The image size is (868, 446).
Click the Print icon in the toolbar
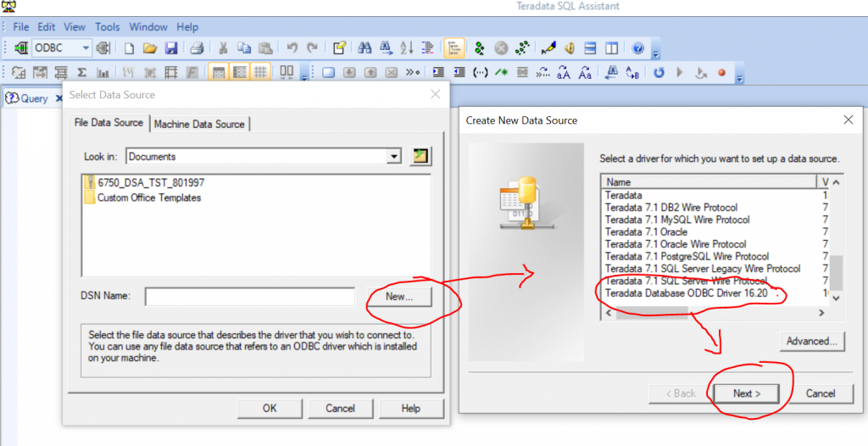197,48
